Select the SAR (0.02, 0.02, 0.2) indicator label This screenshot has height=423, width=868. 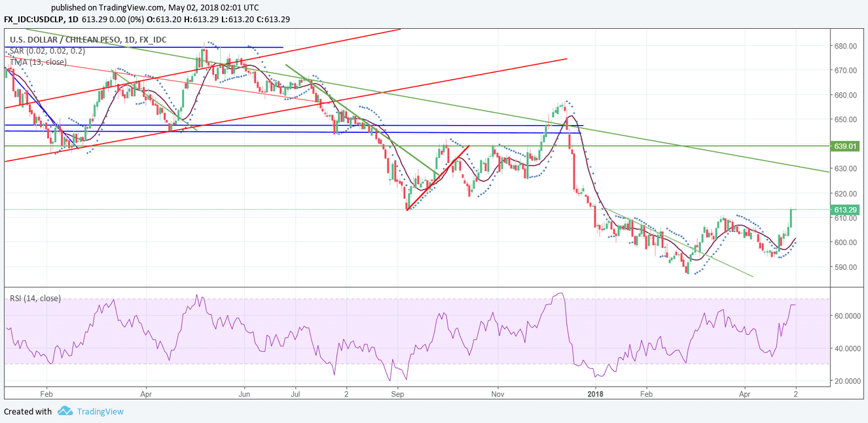tap(48, 51)
